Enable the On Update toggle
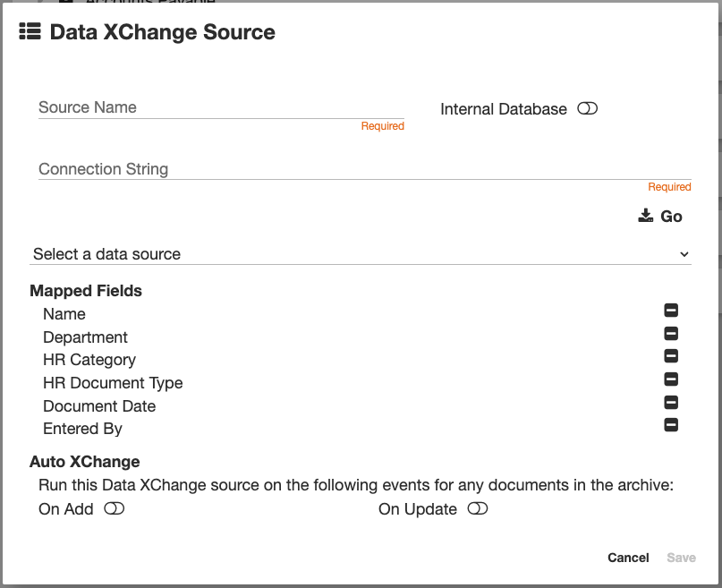Viewport: 722px width, 588px height. coord(478,508)
